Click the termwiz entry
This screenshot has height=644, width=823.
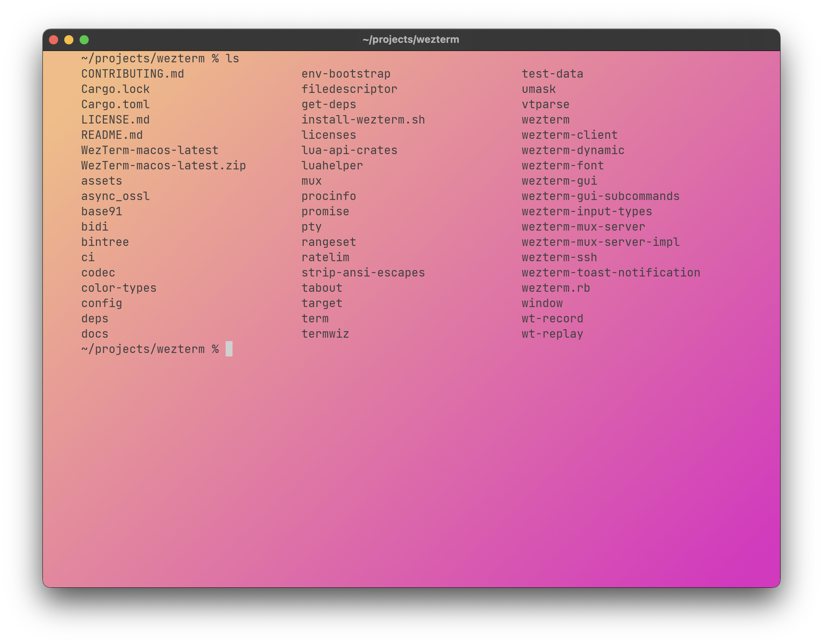325,334
